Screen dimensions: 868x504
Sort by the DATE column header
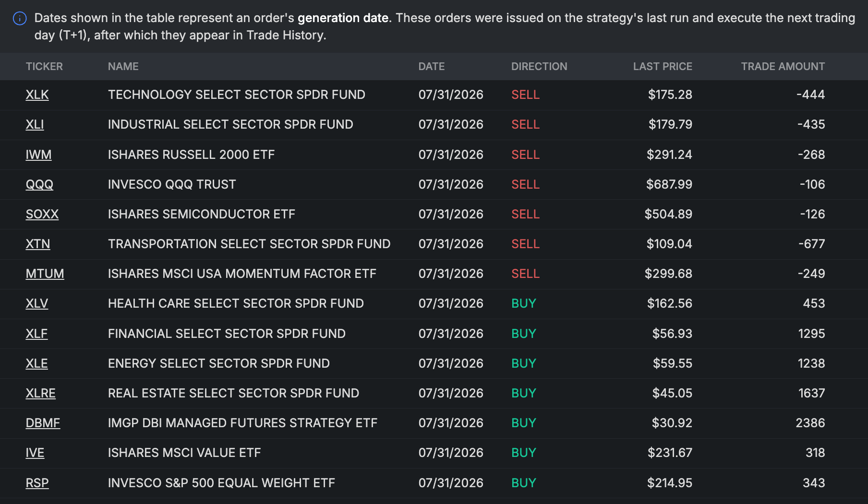[x=431, y=66]
